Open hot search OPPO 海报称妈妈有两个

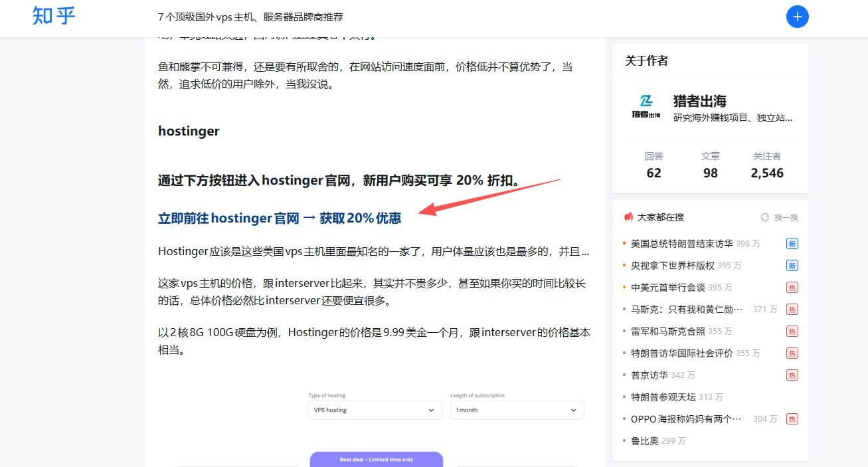point(687,419)
